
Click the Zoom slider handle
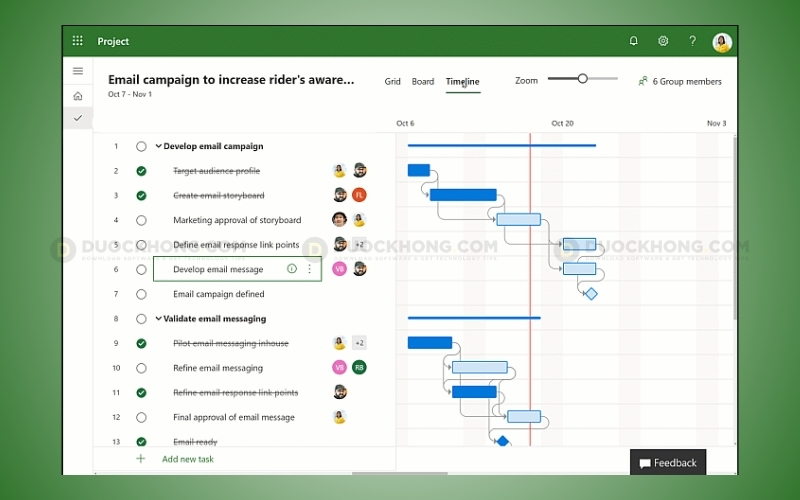[582, 78]
